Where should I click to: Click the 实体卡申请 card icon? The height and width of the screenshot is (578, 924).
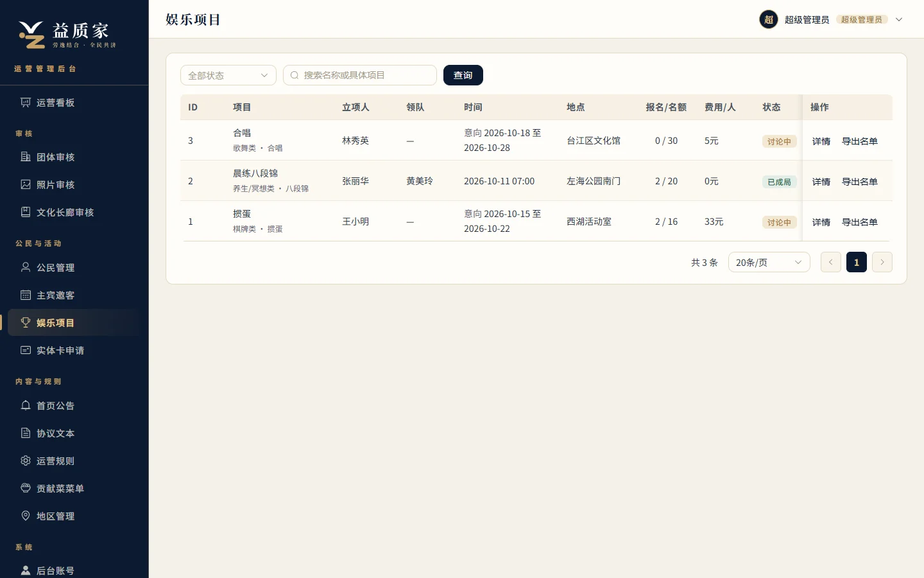point(26,351)
